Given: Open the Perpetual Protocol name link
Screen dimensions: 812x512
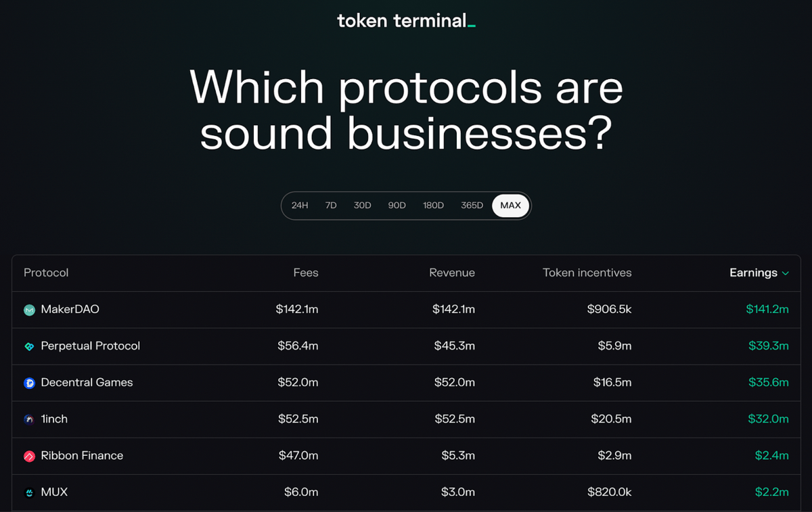Looking at the screenshot, I should coord(91,346).
